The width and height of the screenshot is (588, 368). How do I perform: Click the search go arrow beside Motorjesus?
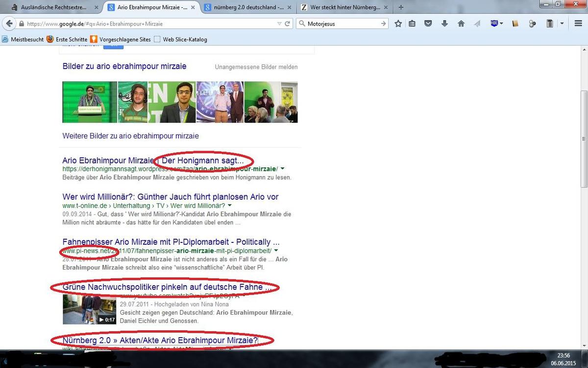(384, 24)
